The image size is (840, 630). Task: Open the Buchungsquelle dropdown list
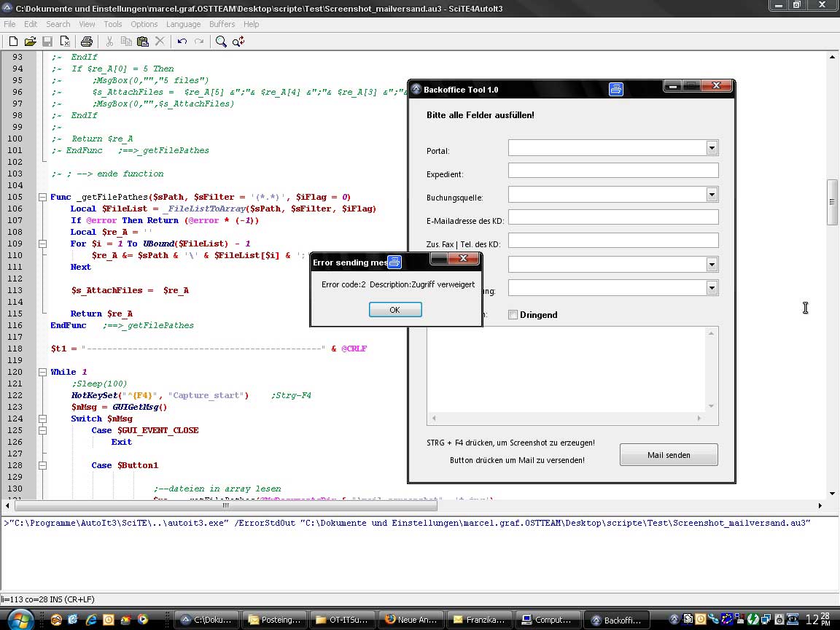712,195
